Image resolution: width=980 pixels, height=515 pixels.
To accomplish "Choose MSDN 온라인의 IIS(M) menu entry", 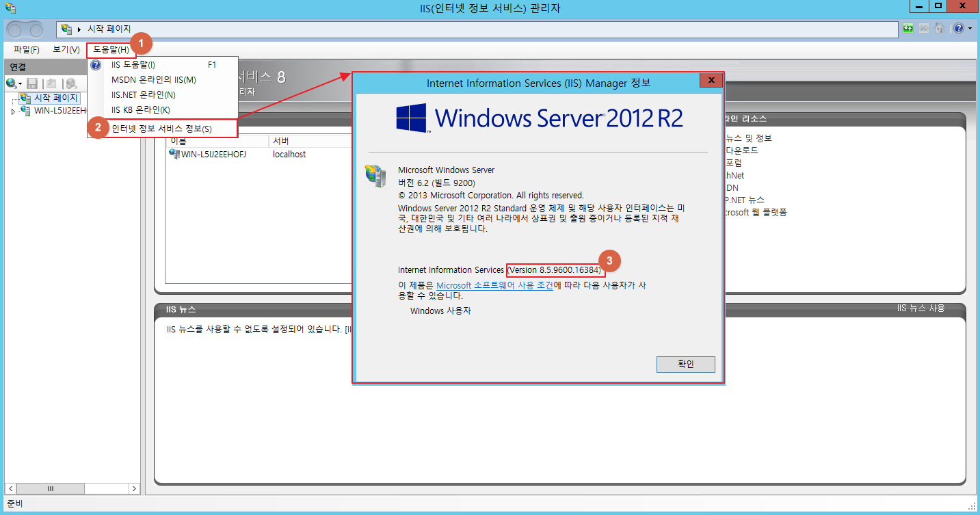I will (x=163, y=79).
